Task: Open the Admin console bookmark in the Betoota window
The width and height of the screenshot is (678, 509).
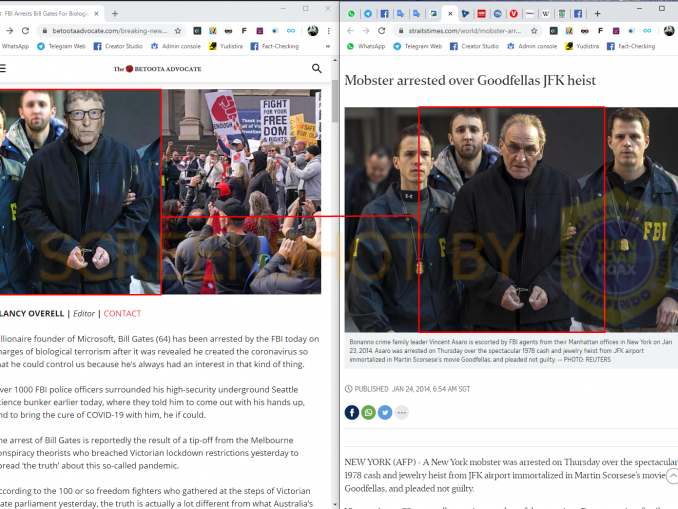Action: 175,46
